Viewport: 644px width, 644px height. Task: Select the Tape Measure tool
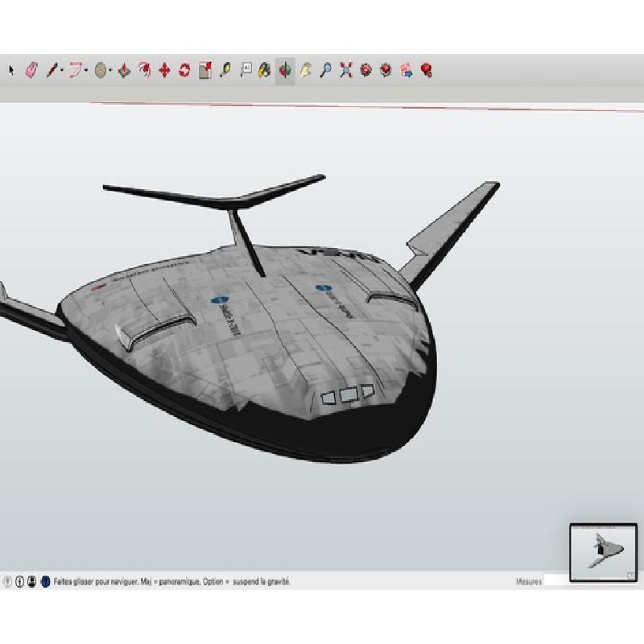click(x=225, y=71)
